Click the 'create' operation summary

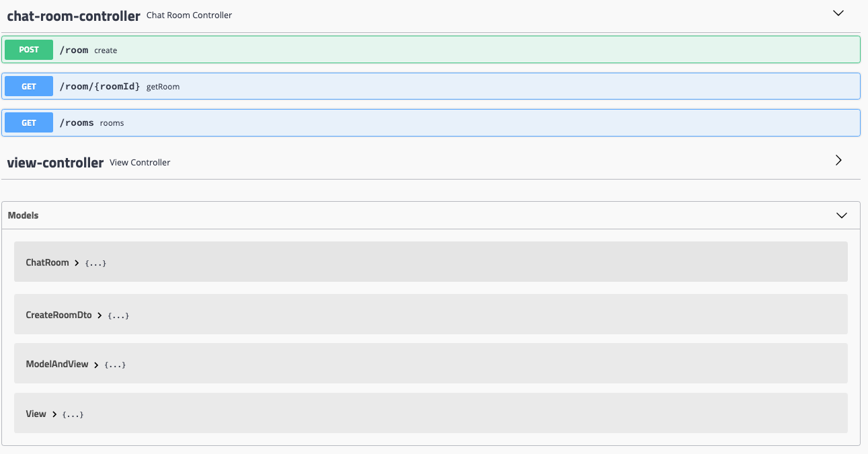tap(106, 50)
